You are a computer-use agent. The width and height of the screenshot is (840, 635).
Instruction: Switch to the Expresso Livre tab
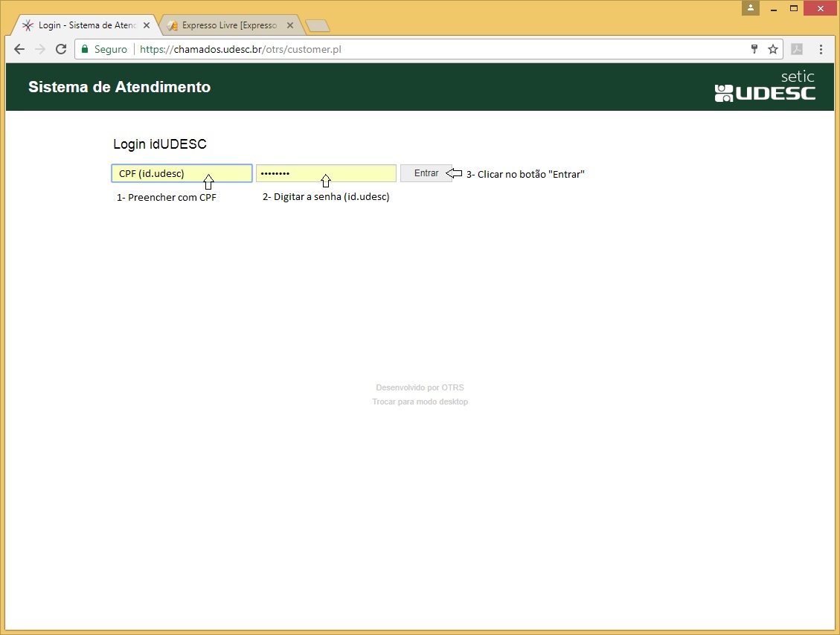[229, 25]
